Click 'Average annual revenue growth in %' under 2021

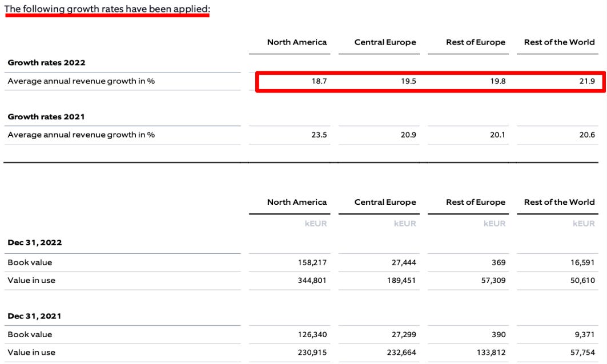tap(81, 135)
